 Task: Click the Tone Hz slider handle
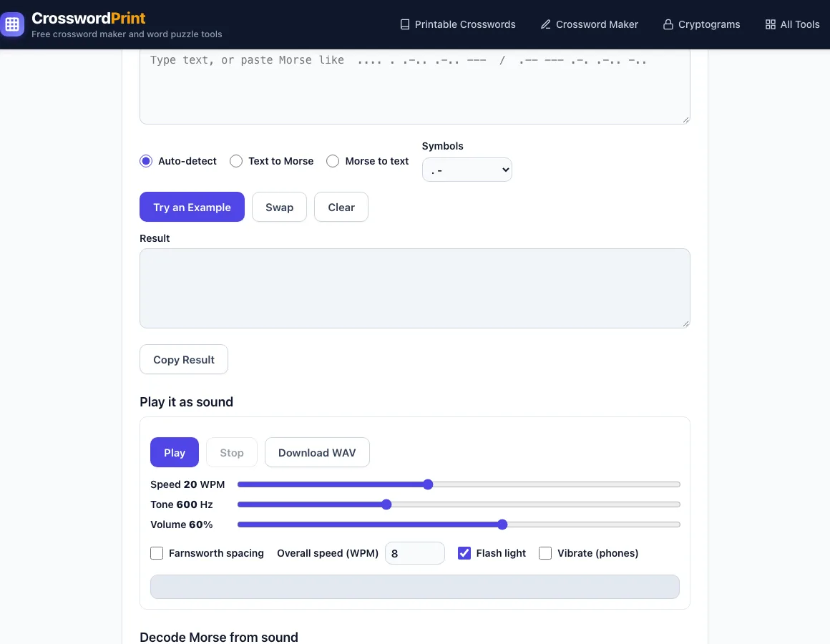coord(386,504)
